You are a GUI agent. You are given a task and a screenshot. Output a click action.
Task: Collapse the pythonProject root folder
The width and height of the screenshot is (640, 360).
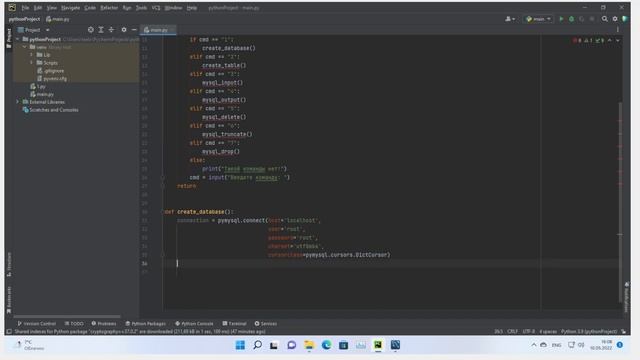click(18, 39)
